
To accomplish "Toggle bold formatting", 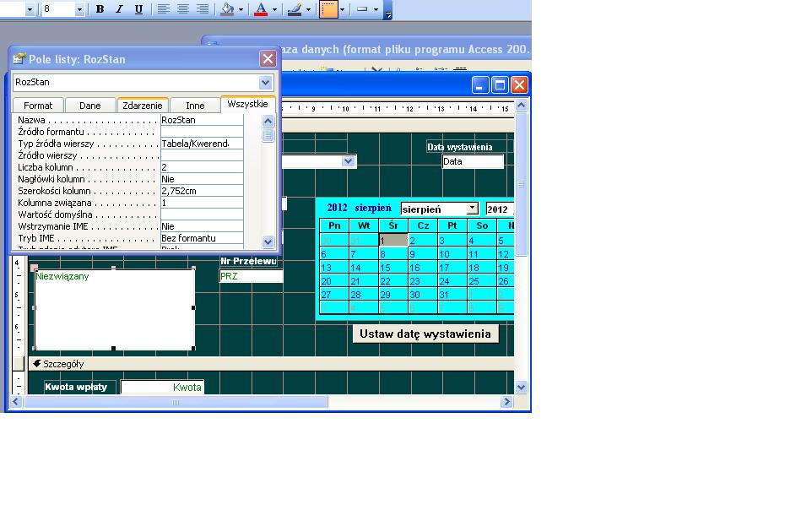I will coord(99,10).
